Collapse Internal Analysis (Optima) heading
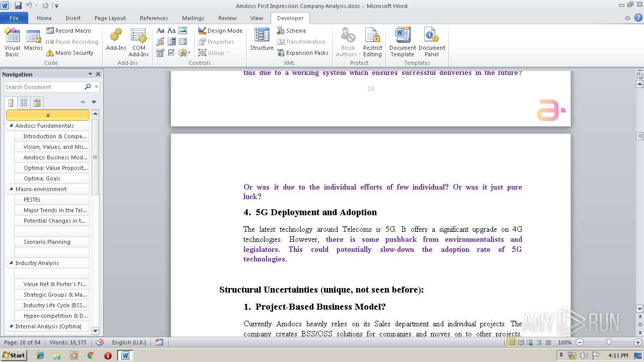Screen dimensions: 644x362 point(11,326)
